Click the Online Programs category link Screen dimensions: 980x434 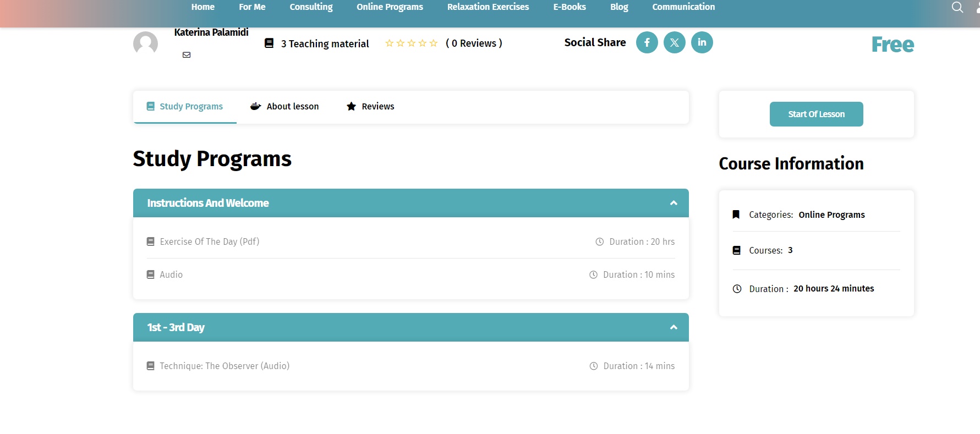(832, 215)
